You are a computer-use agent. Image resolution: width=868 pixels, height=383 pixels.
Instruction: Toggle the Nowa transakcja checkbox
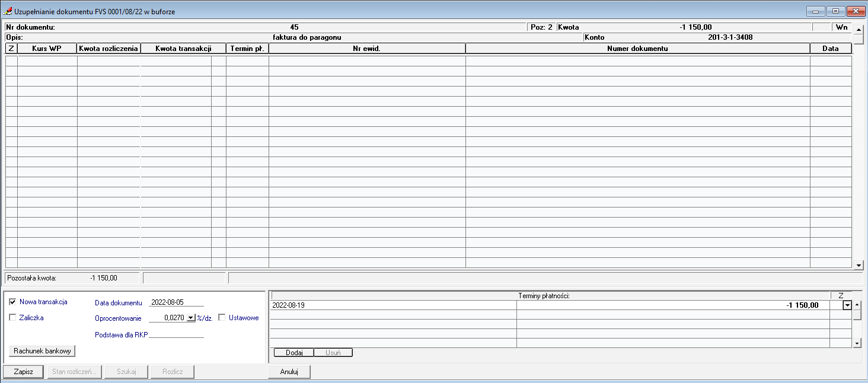coord(12,302)
